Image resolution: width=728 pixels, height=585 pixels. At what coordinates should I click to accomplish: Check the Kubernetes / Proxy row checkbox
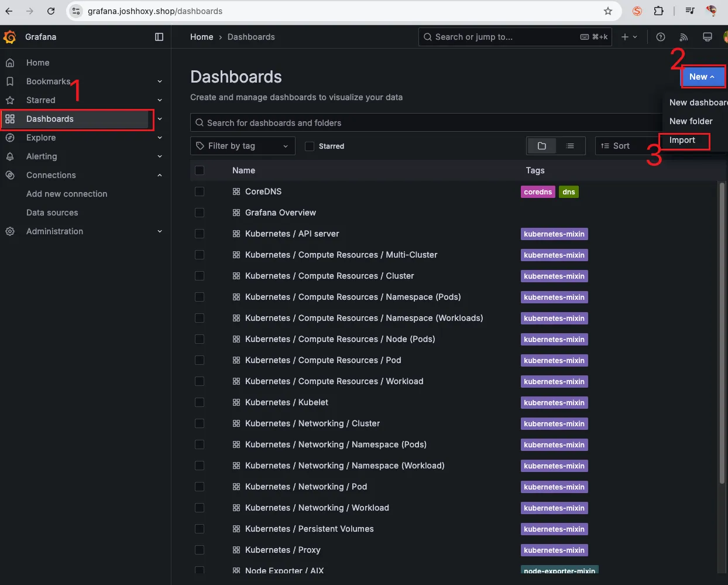[x=200, y=550]
